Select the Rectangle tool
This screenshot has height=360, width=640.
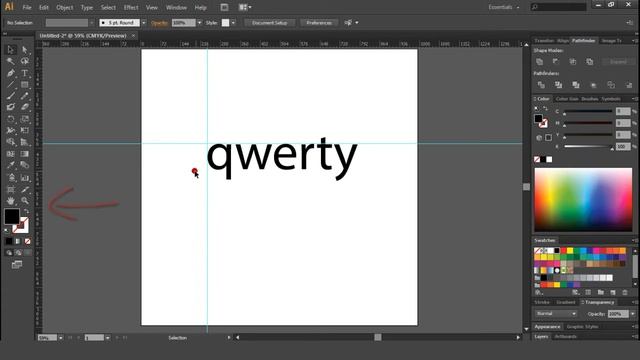[24, 84]
